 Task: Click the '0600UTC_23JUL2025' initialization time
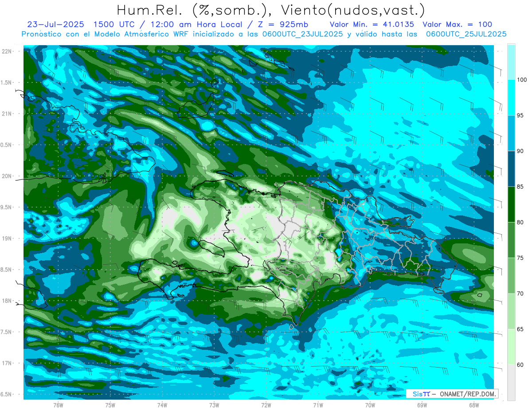(302, 34)
